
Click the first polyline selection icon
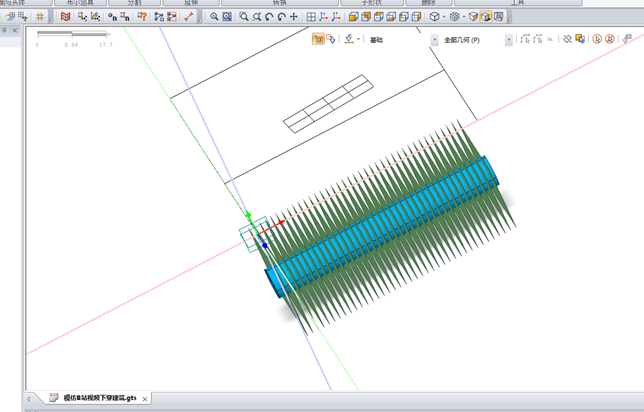click(525, 39)
